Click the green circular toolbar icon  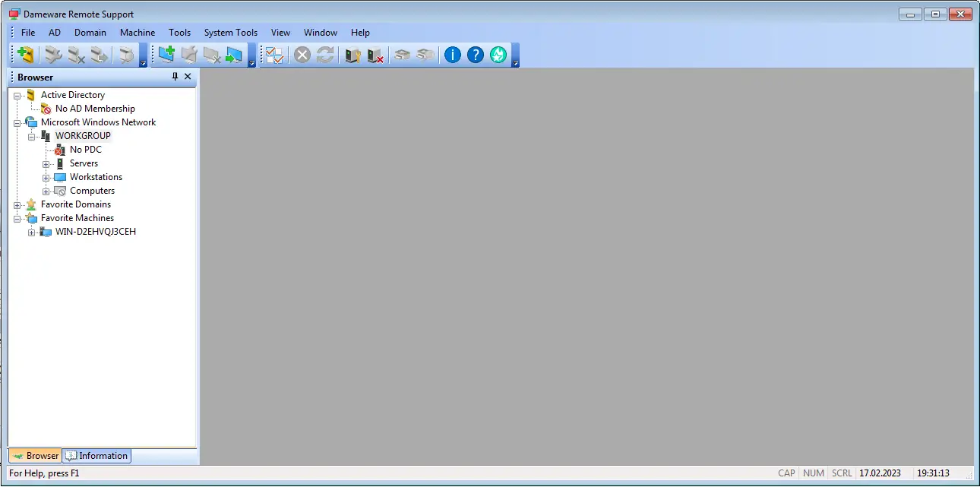pyautogui.click(x=498, y=55)
